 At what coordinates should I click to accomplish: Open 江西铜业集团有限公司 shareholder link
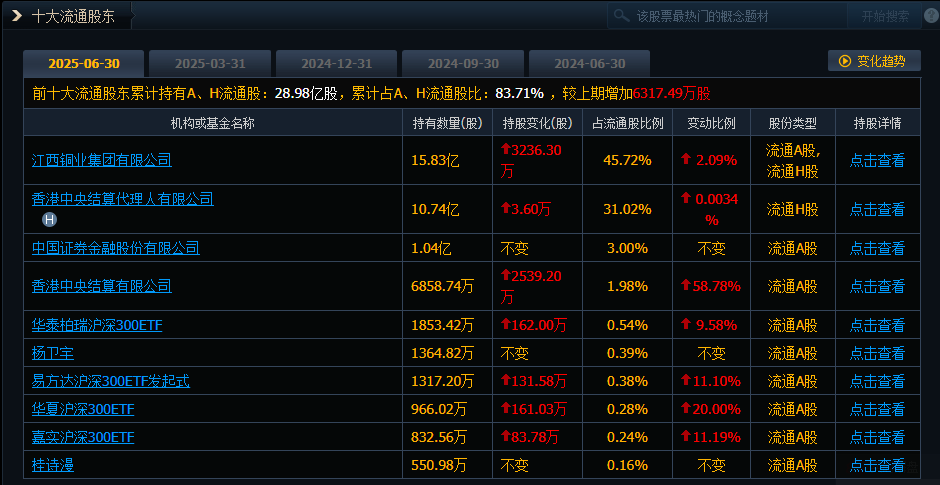coord(102,160)
